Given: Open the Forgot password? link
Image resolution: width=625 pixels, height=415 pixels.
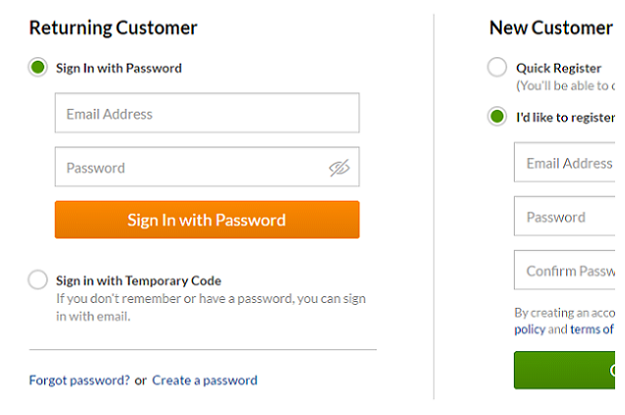Looking at the screenshot, I should coord(79,380).
